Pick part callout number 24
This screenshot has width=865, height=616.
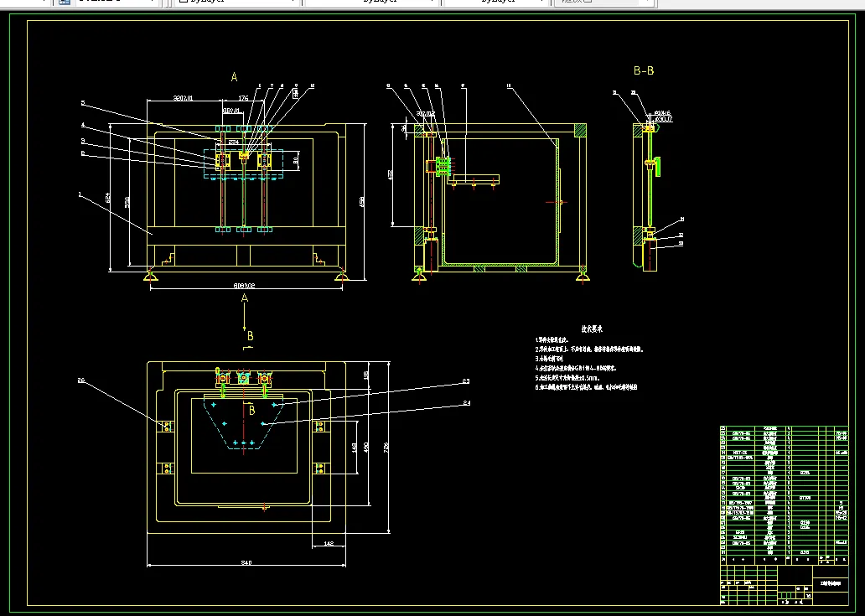tap(466, 403)
